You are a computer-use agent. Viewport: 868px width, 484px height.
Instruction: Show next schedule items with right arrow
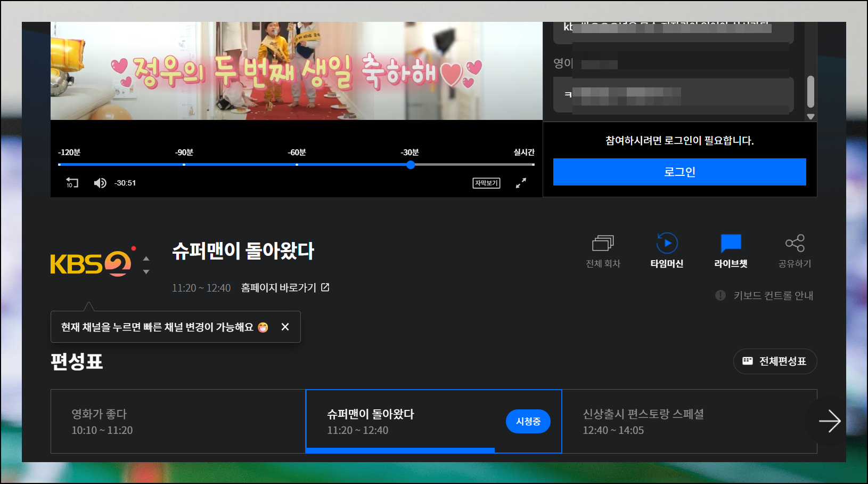[x=829, y=421]
